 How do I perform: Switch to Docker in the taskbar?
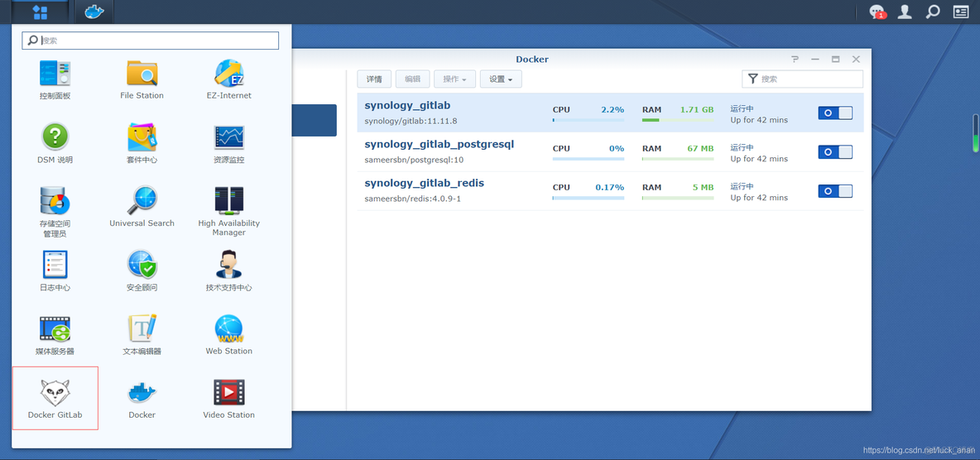(x=94, y=12)
